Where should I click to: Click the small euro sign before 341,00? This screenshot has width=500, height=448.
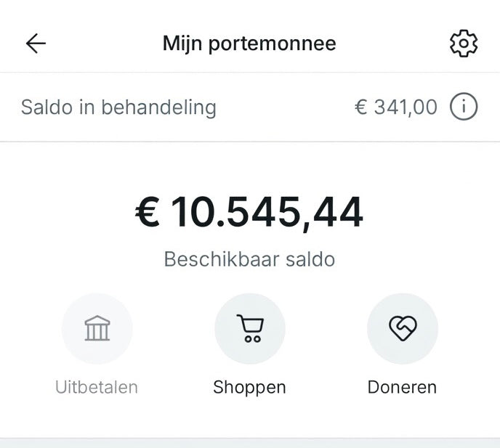[360, 108]
